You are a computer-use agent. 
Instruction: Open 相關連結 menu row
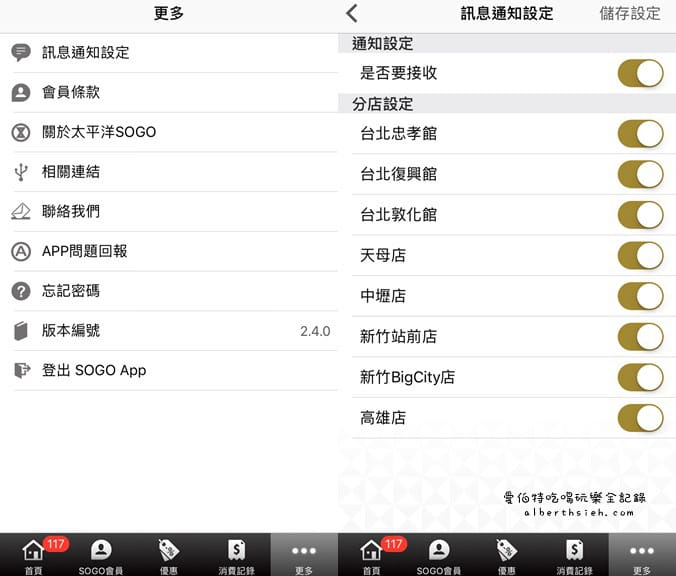click(x=169, y=172)
